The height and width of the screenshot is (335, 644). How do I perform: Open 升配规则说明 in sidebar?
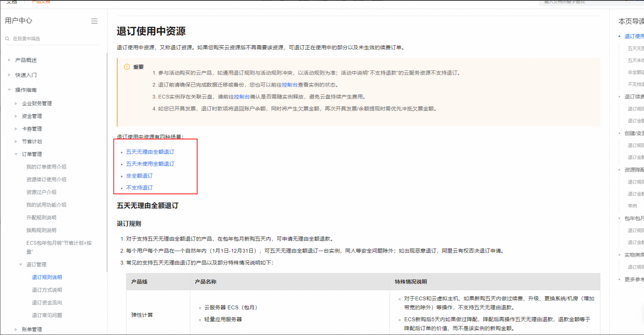tap(41, 218)
